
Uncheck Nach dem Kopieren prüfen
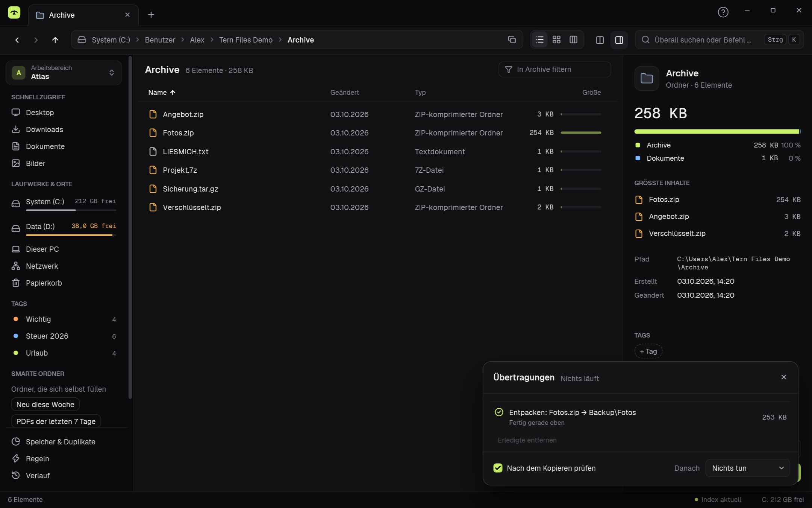(498, 468)
